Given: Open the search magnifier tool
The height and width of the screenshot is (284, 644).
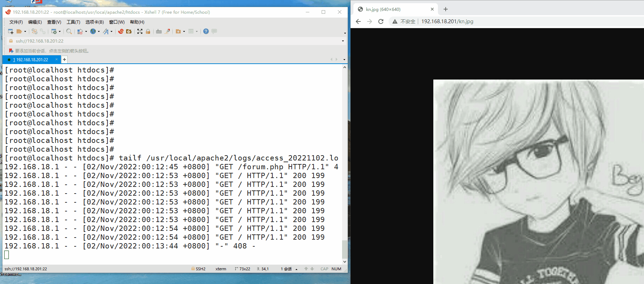Looking at the screenshot, I should pos(69,31).
